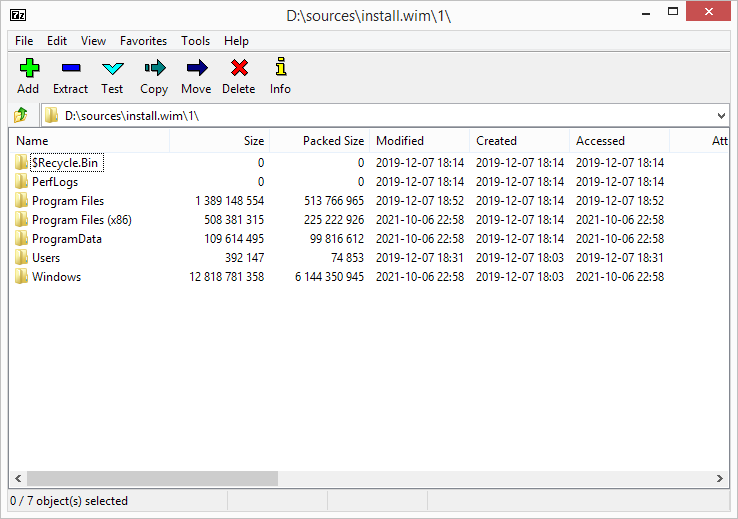Click the 7z application icon in title bar

18,15
